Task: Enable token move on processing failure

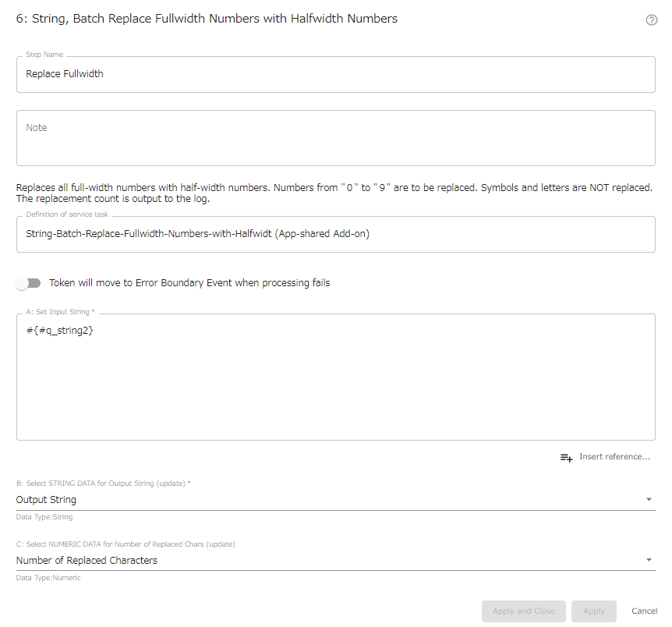Action: pyautogui.click(x=28, y=283)
